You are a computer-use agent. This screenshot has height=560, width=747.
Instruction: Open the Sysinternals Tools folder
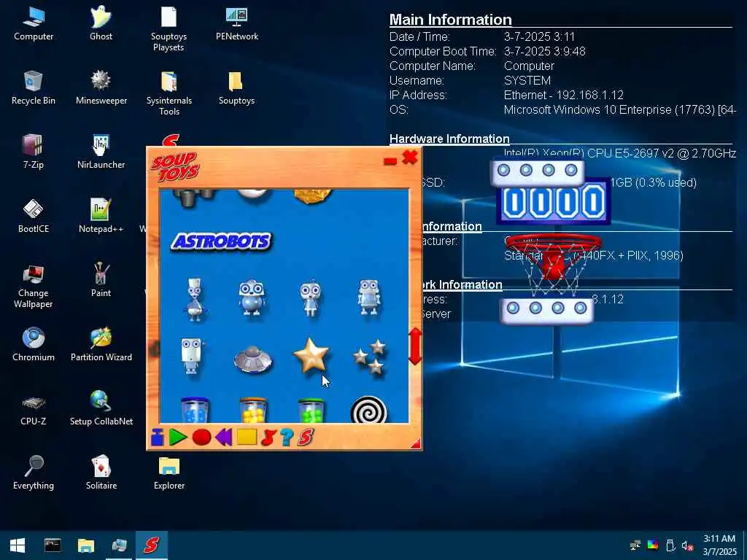pyautogui.click(x=169, y=93)
